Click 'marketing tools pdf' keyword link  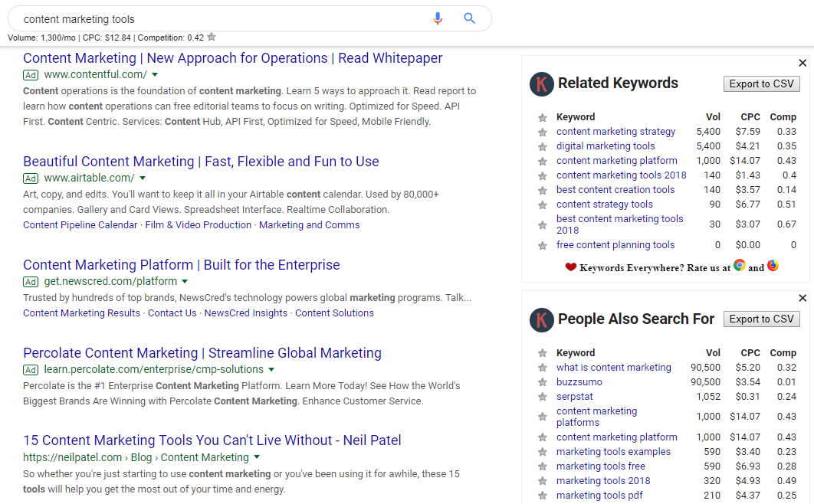599,495
